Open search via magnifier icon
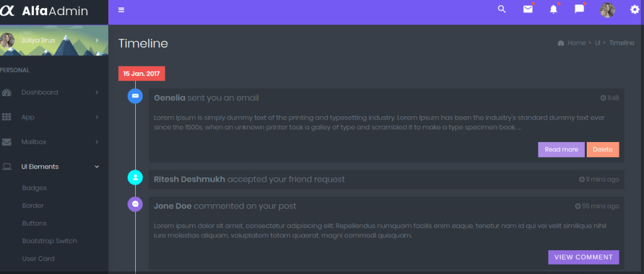The image size is (644, 274). tap(501, 9)
